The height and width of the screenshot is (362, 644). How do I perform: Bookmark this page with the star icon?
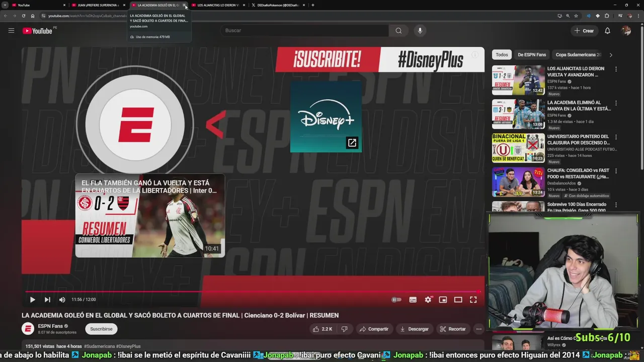(576, 16)
